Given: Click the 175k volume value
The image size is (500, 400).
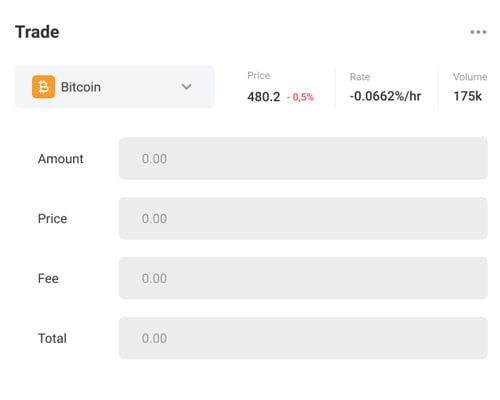Looking at the screenshot, I should (x=467, y=96).
